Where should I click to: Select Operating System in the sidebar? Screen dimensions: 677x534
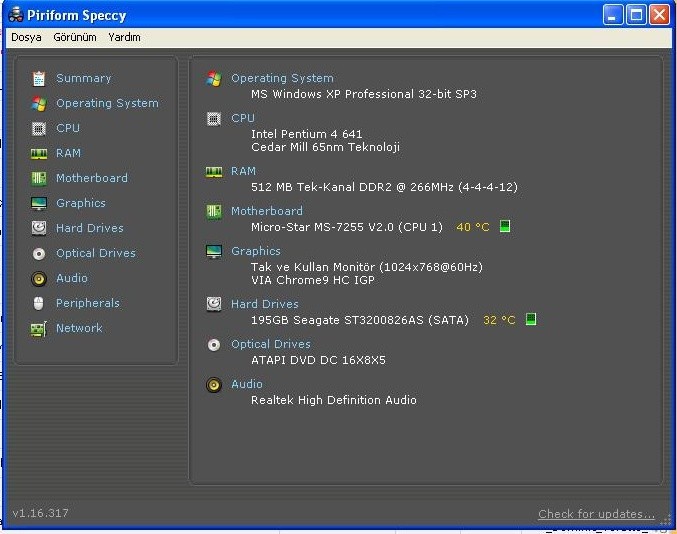pos(108,103)
